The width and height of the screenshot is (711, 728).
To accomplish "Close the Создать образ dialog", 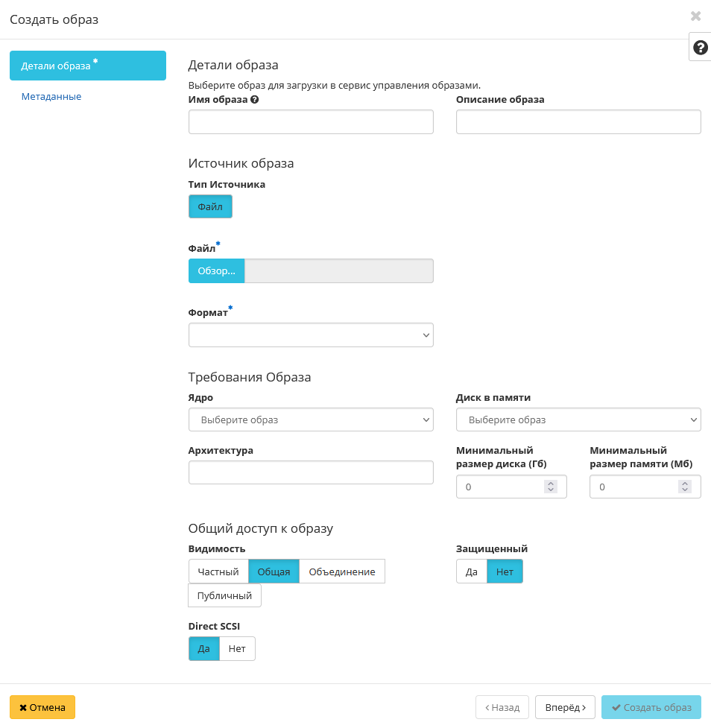I will tap(695, 16).
